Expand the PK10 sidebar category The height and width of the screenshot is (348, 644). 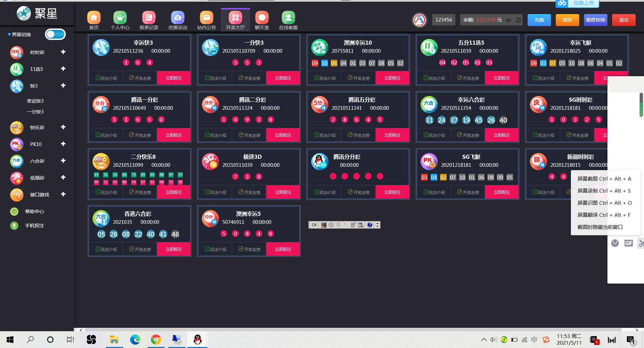[x=63, y=144]
